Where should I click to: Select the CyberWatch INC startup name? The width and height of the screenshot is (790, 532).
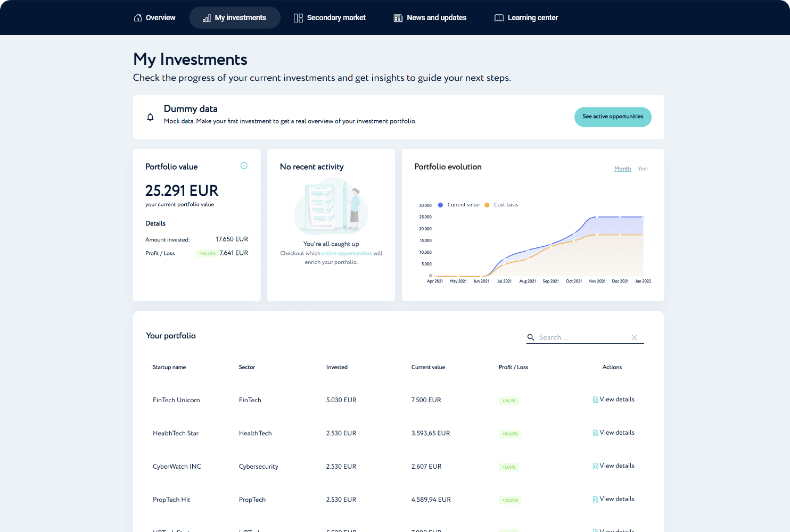(177, 467)
